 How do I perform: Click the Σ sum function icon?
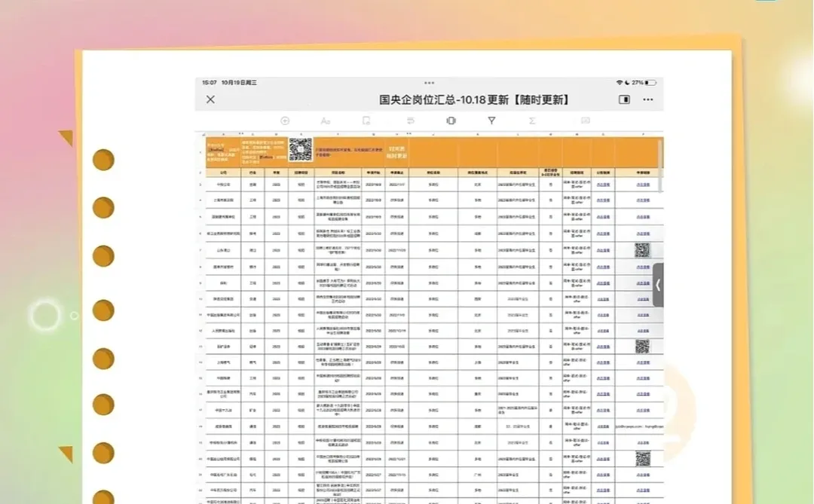531,121
